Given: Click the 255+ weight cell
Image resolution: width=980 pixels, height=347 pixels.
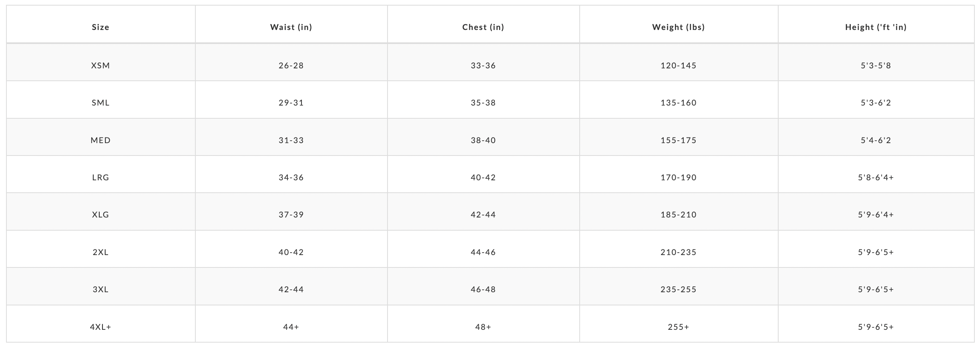Looking at the screenshot, I should click(x=679, y=327).
